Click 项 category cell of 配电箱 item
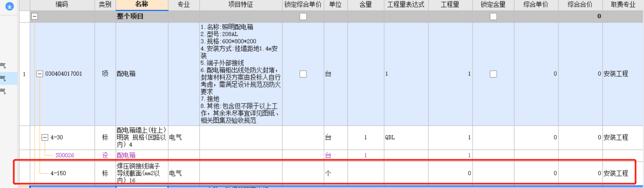Screen dimensions: 644x188 (105, 74)
